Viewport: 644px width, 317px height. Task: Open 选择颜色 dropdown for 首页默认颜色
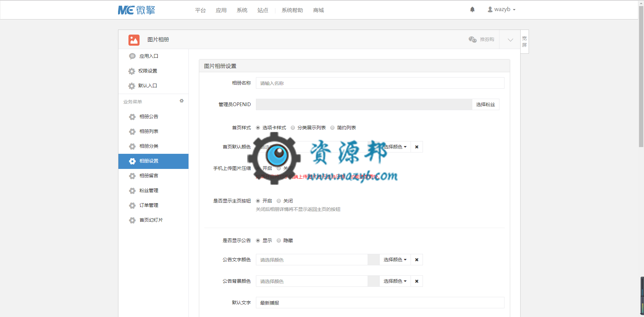click(395, 147)
